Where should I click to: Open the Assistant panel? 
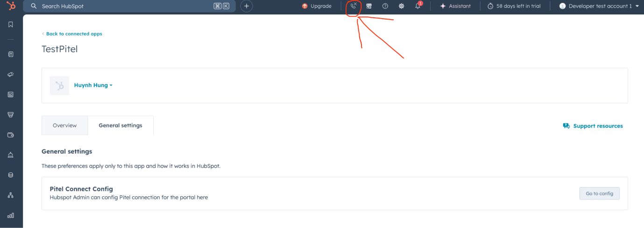[x=455, y=6]
